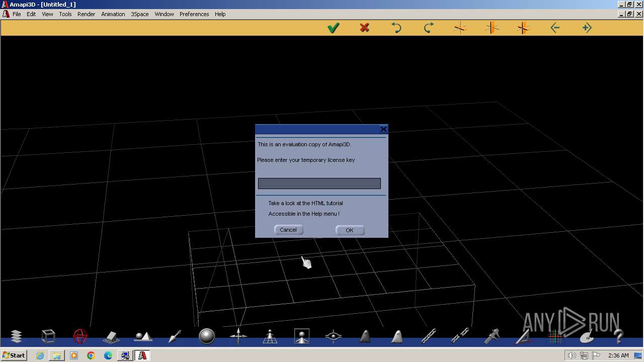
Task: Open the Window menu
Action: coord(164,14)
